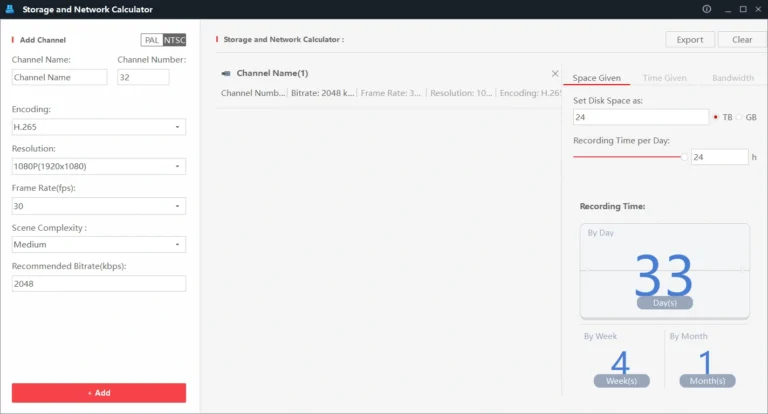768x414 pixels.
Task: Click the camera icon beside Channel Name(1)
Action: tap(226, 74)
